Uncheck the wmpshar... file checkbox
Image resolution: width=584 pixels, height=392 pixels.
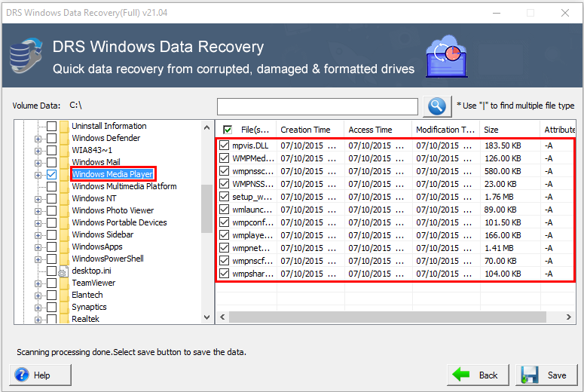(224, 274)
